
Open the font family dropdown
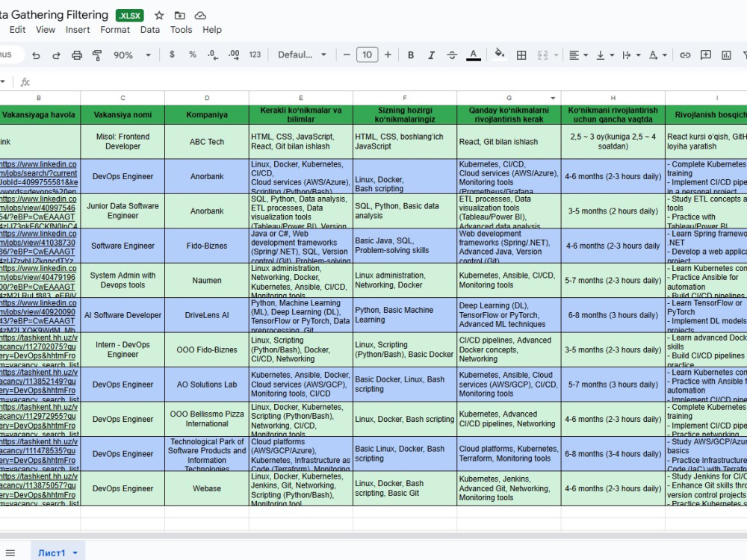(302, 55)
